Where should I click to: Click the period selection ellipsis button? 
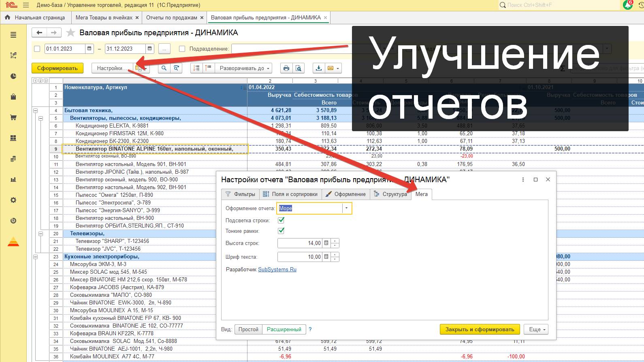coord(164,49)
